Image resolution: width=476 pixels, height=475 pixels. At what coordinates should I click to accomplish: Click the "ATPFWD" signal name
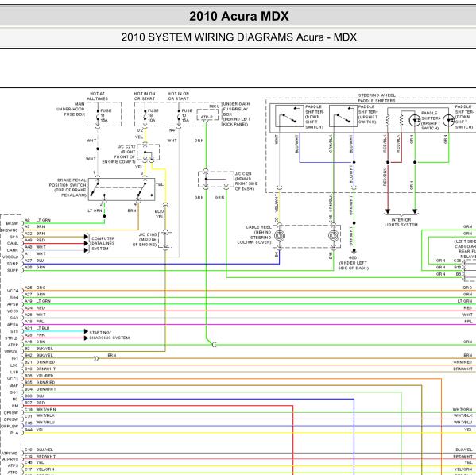click(10, 453)
